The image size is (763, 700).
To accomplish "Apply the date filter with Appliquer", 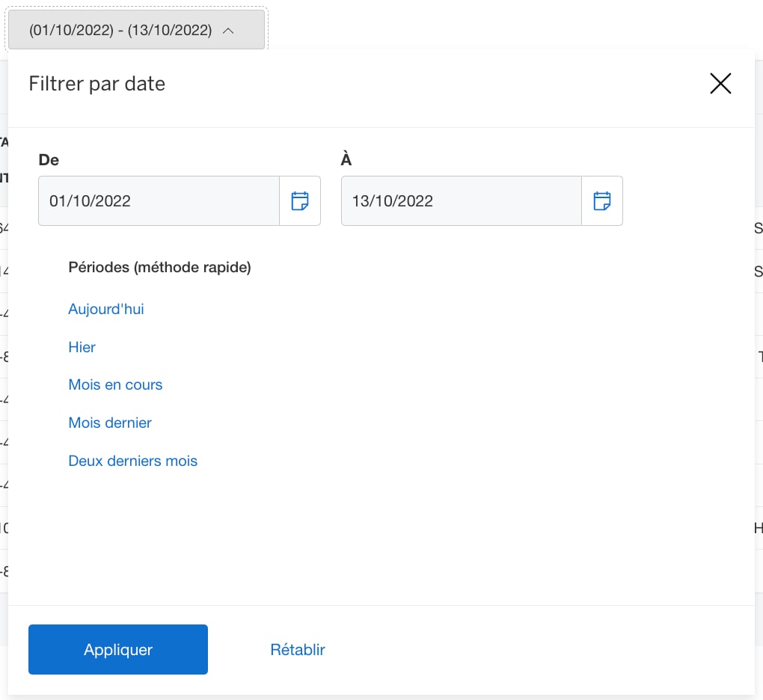I will pyautogui.click(x=117, y=649).
